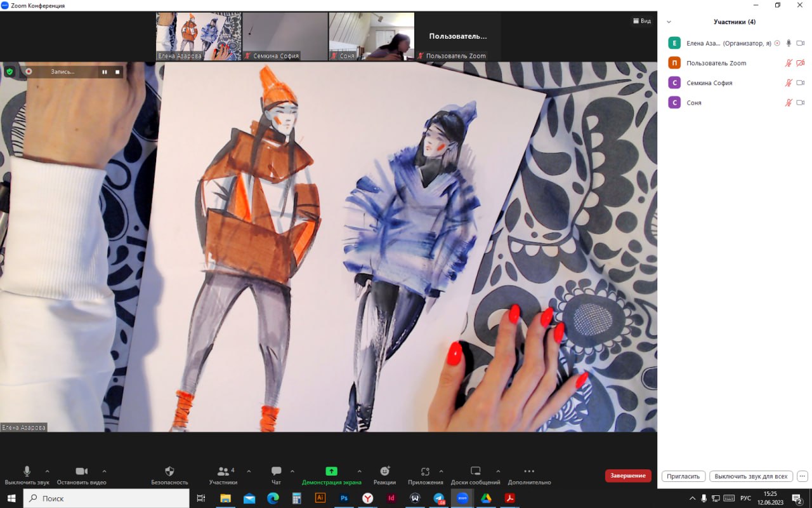This screenshot has height=508, width=812.
Task: Open Mail app from taskbar
Action: (249, 498)
